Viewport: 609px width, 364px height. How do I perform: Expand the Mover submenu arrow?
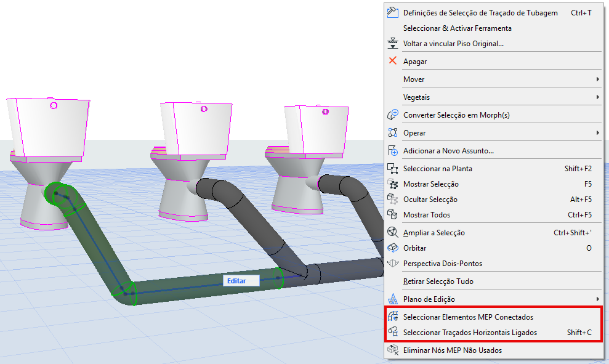pos(598,79)
